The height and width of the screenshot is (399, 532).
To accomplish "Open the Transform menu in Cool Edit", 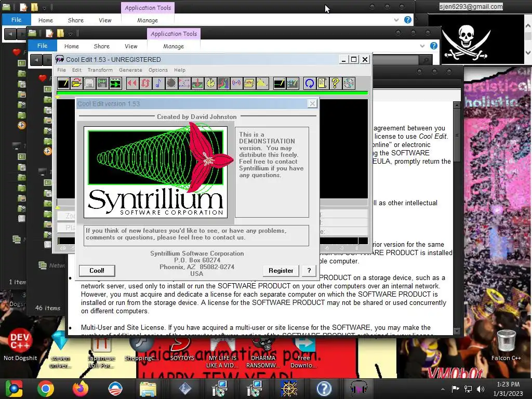I will (100, 70).
